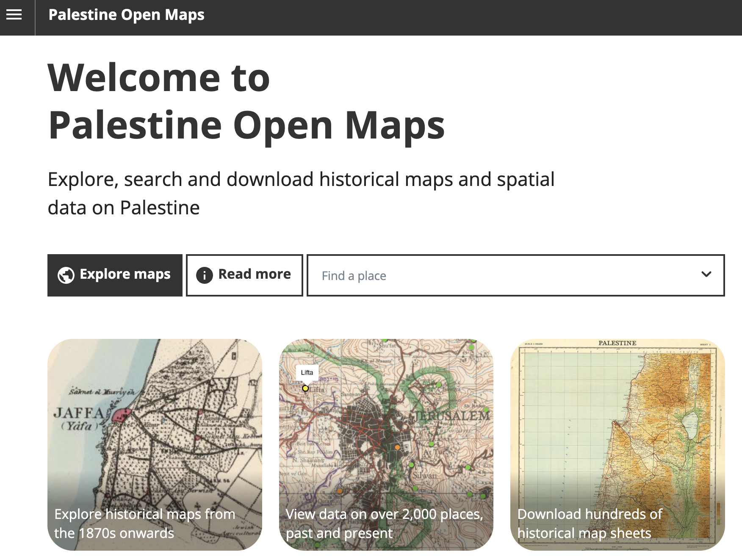Click the info icon in Read more
Viewport: 742px width, 560px height.
coord(205,275)
